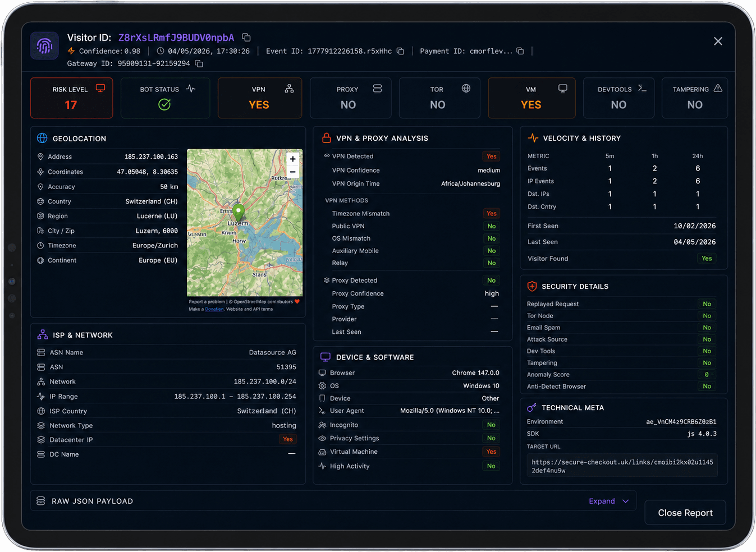Screen dimensions: 756x552
Task: Click Timezone Mismatch Yes badge
Action: click(x=492, y=214)
